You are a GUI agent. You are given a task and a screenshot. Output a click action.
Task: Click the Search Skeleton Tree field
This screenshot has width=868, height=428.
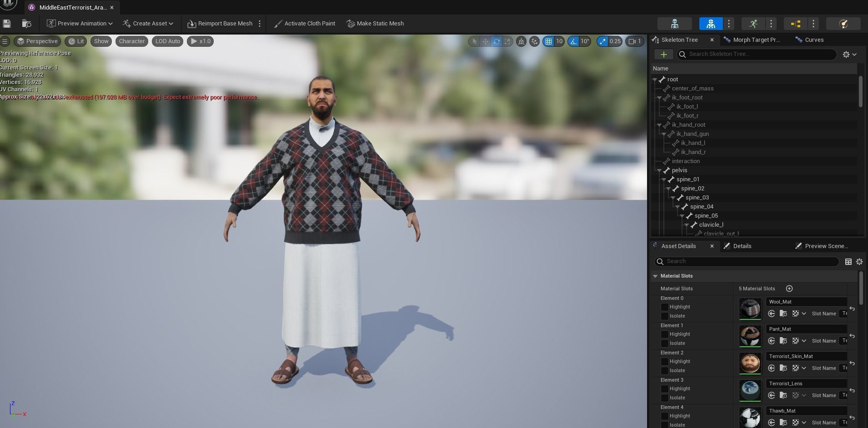(757, 54)
